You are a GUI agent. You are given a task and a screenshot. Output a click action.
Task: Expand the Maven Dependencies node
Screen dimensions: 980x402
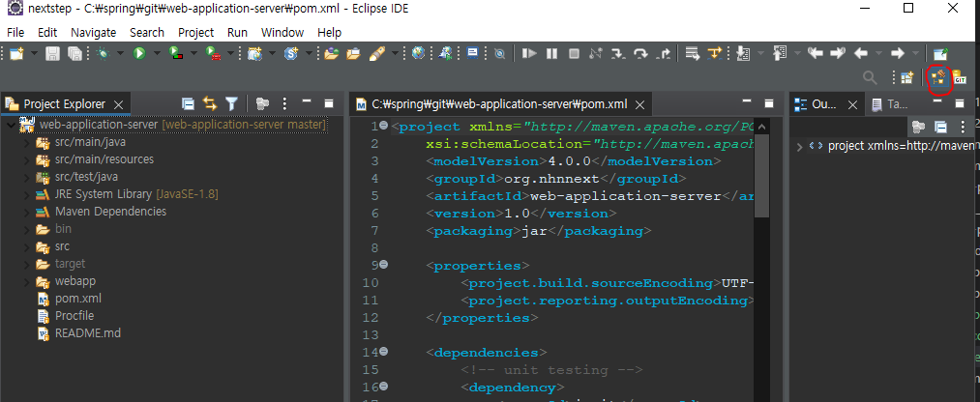pyautogui.click(x=26, y=212)
